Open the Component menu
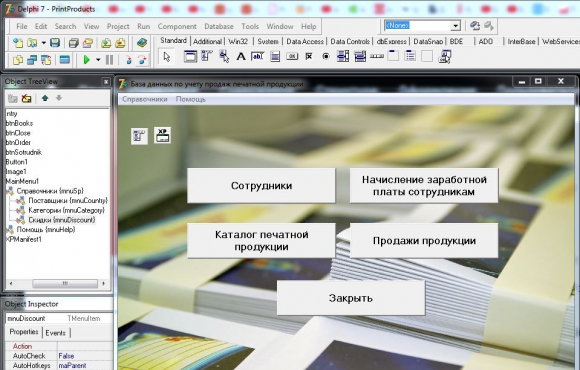 pyautogui.click(x=177, y=26)
